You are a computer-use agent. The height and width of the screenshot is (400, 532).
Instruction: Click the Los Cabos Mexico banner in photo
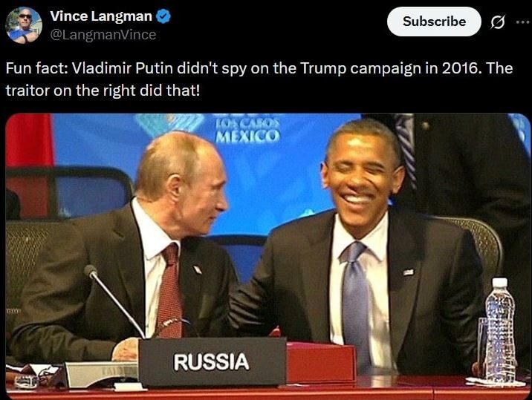[x=247, y=130]
